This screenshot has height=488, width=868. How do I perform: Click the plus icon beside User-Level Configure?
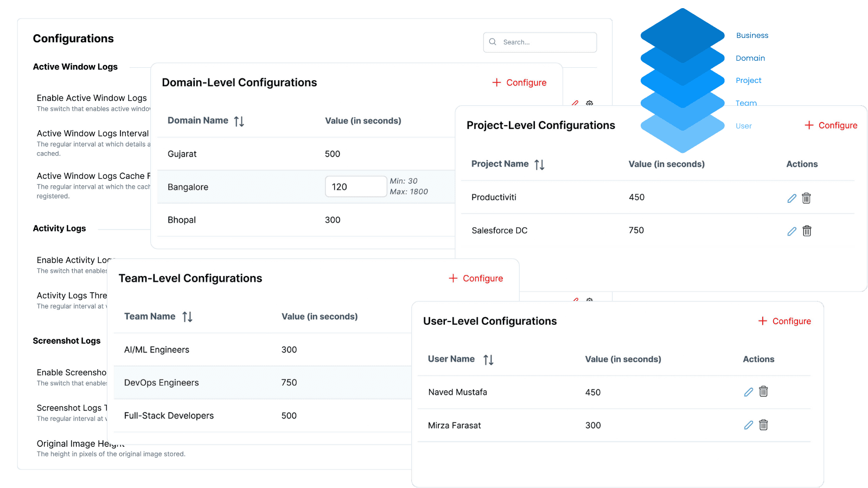pyautogui.click(x=763, y=321)
